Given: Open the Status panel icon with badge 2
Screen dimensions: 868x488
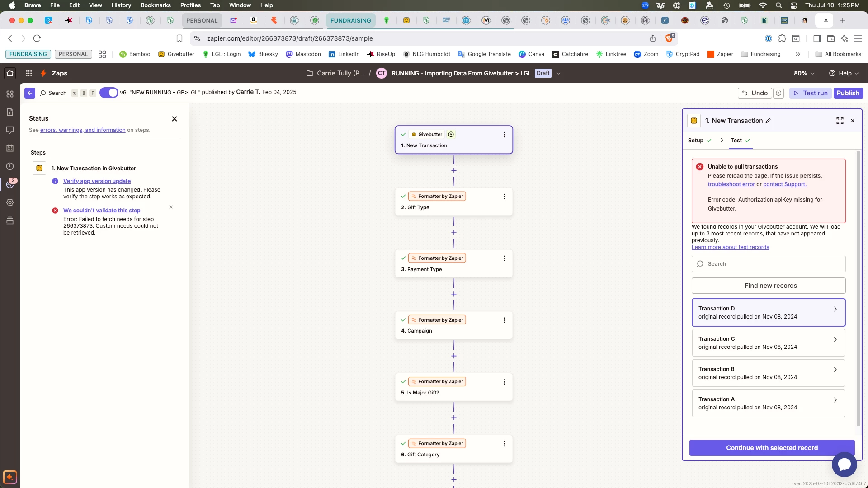Looking at the screenshot, I should pos(10,184).
